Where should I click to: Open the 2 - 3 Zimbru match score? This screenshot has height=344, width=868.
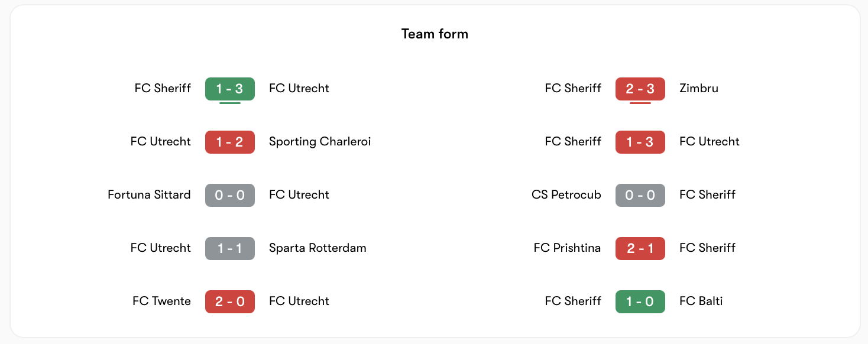(x=640, y=89)
